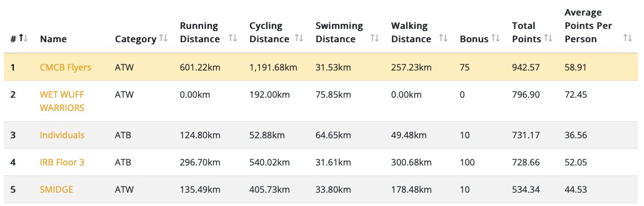Image resolution: width=644 pixels, height=206 pixels.
Task: Open the Individuals team link
Action: point(62,135)
